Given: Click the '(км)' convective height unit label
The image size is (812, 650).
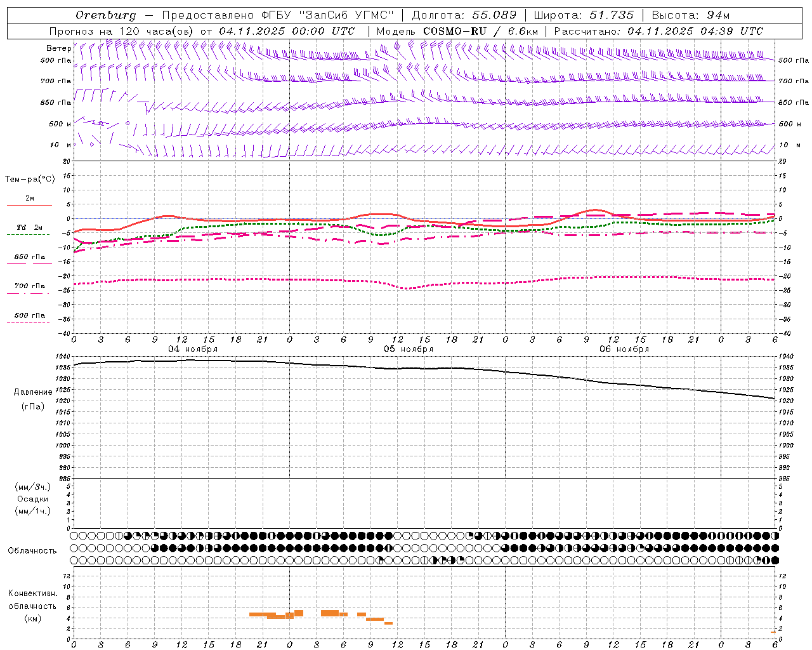Looking at the screenshot, I should pos(33,618).
